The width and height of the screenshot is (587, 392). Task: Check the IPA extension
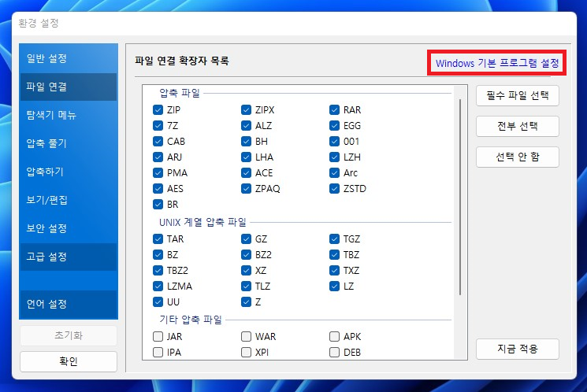click(x=158, y=353)
